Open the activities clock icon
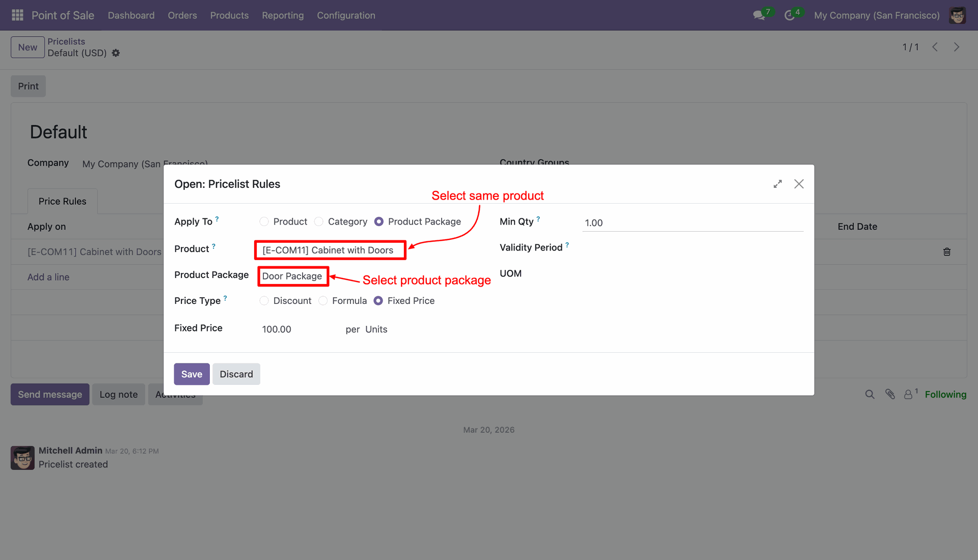This screenshot has height=560, width=978. coord(790,15)
